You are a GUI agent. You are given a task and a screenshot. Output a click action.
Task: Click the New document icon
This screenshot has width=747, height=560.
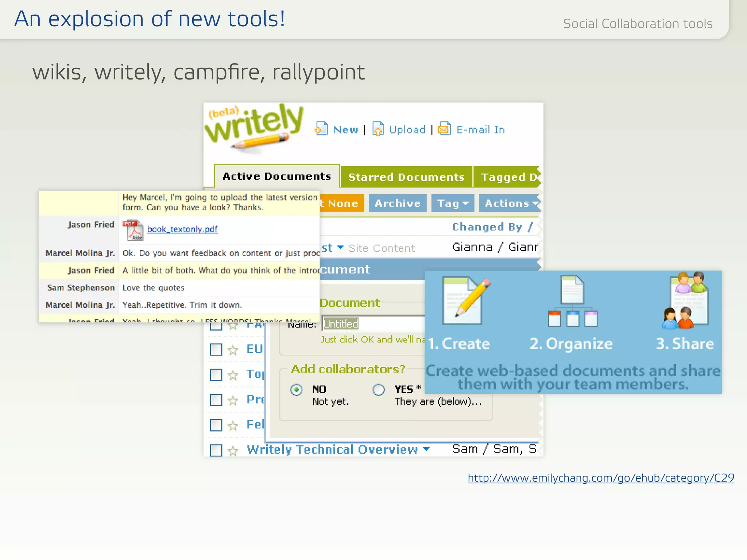(x=321, y=129)
